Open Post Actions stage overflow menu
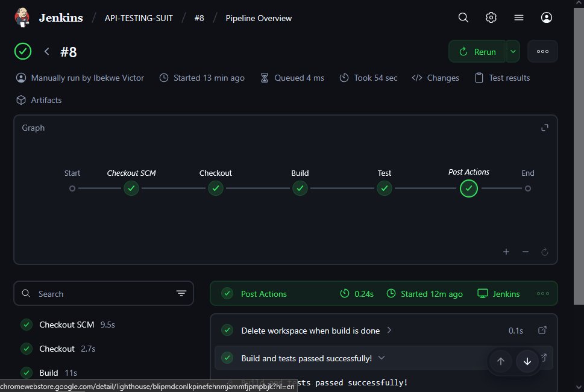Image resolution: width=584 pixels, height=392 pixels. 543,294
